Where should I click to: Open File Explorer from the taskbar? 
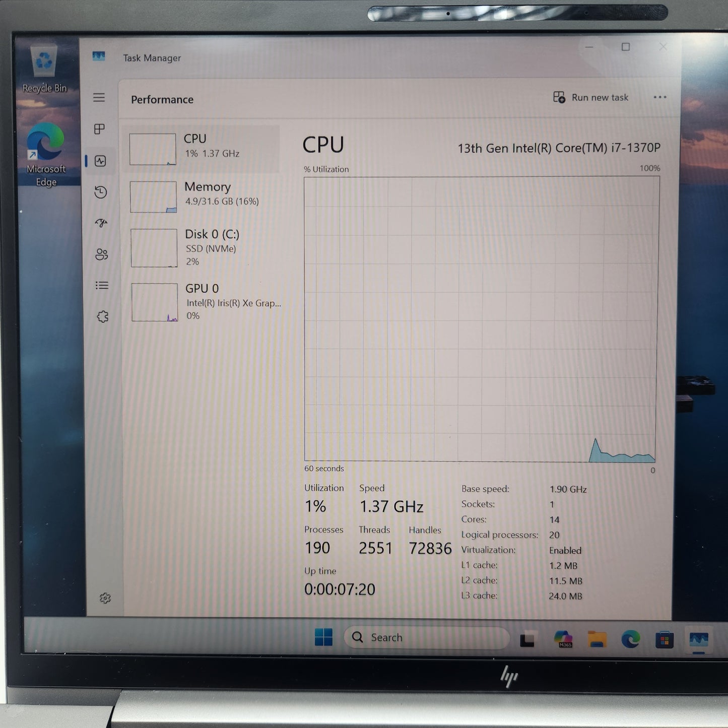(597, 639)
